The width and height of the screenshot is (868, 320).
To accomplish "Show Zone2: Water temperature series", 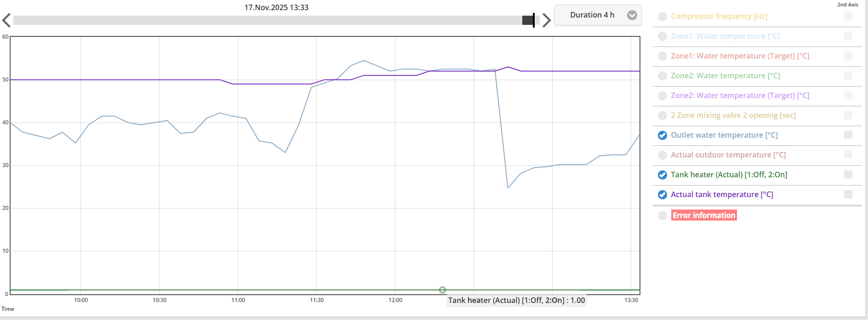I will pyautogui.click(x=662, y=76).
